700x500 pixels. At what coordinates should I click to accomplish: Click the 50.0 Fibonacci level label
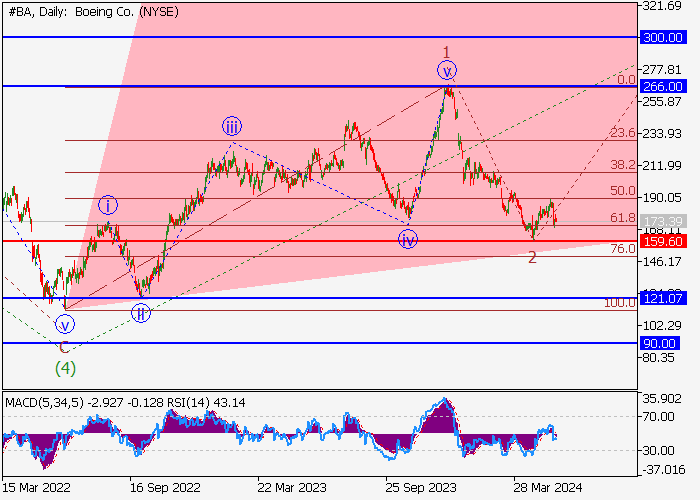point(623,191)
